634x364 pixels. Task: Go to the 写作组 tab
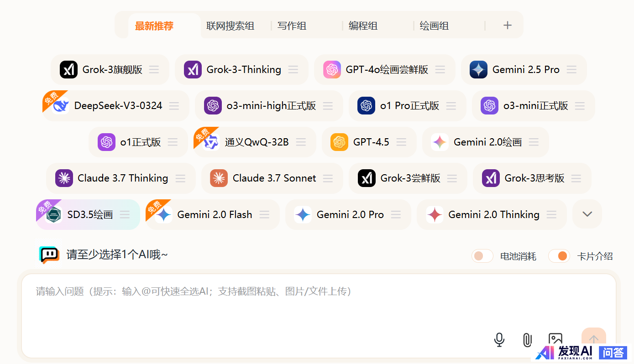click(x=292, y=26)
